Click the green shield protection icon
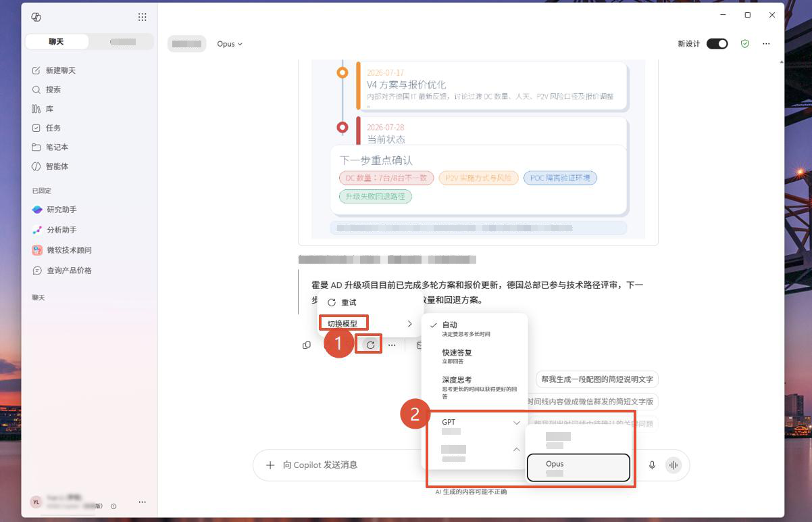This screenshot has width=812, height=522. coord(745,43)
